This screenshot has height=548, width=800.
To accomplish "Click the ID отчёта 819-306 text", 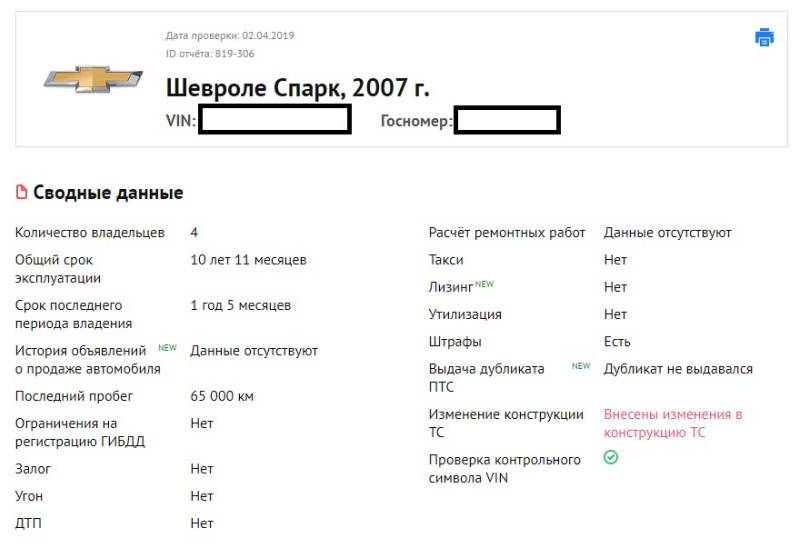I will tap(210, 54).
